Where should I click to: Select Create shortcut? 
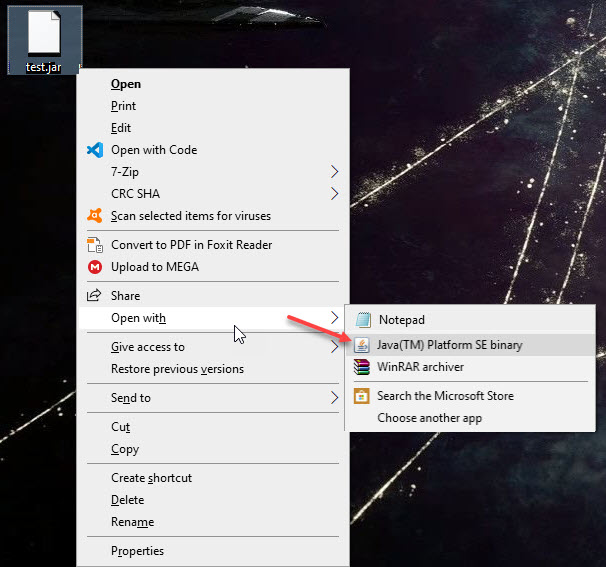[213, 478]
